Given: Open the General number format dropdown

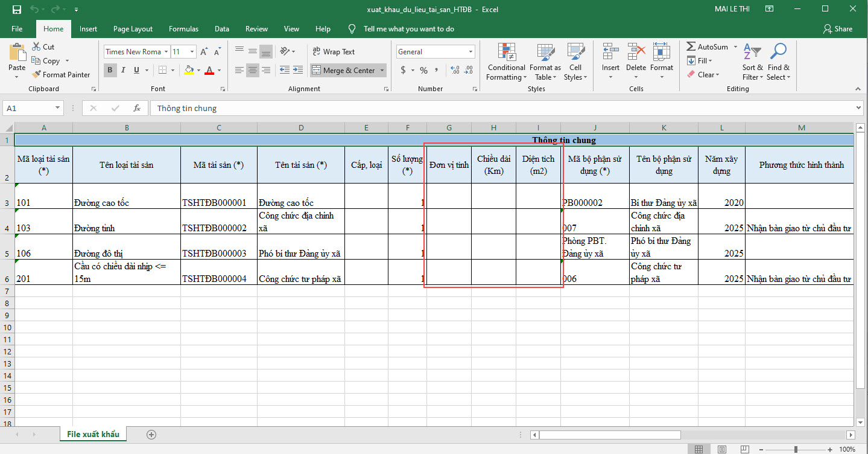Looking at the screenshot, I should (x=471, y=52).
